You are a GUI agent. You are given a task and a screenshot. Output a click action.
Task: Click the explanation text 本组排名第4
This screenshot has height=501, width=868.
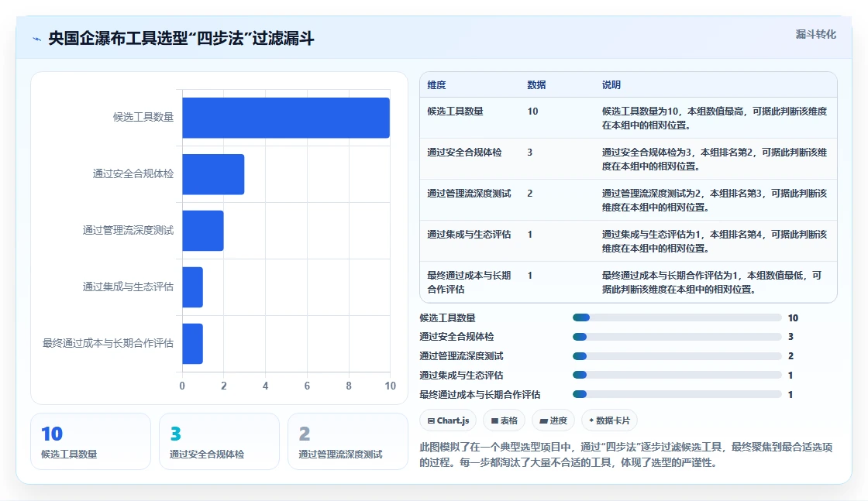point(736,235)
